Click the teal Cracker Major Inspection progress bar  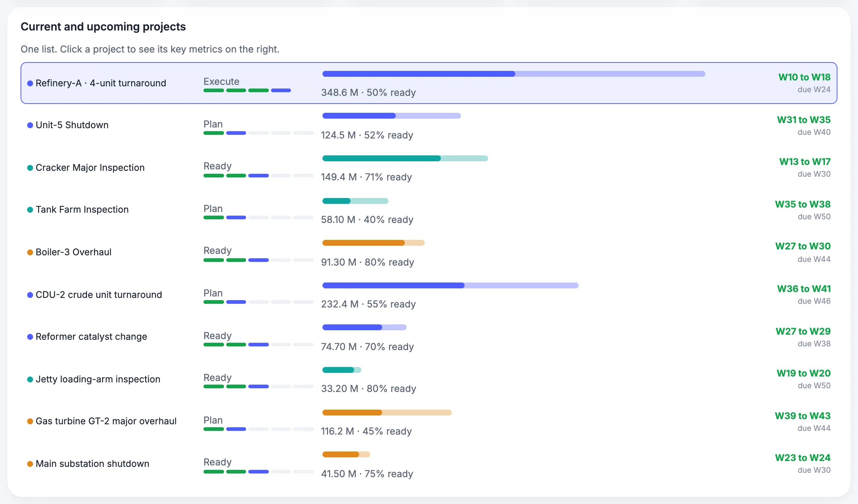click(x=405, y=158)
